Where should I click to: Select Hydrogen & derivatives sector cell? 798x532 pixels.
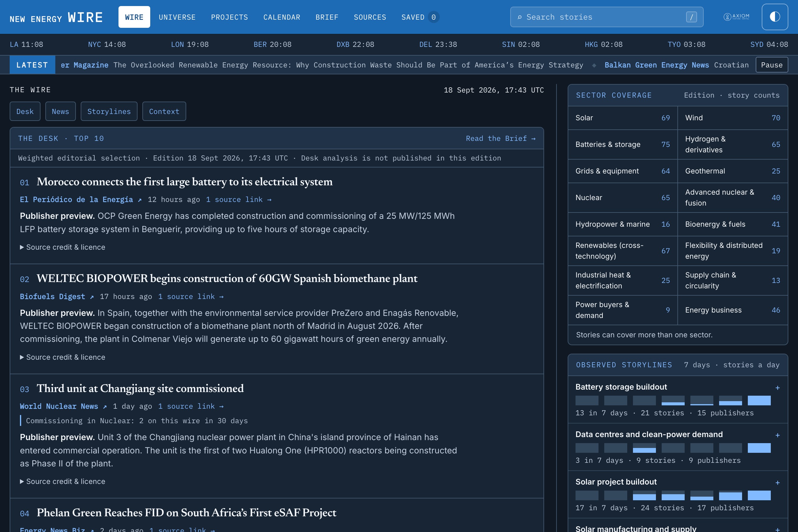[732, 144]
